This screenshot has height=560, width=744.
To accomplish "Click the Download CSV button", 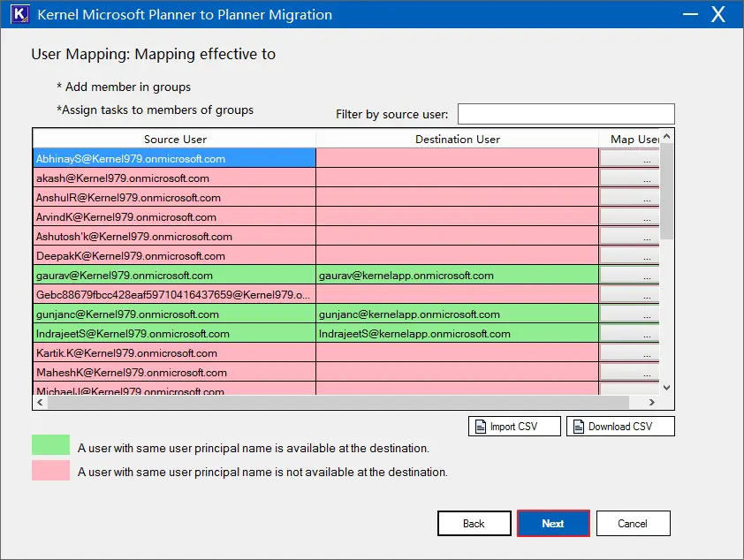I will click(x=620, y=427).
